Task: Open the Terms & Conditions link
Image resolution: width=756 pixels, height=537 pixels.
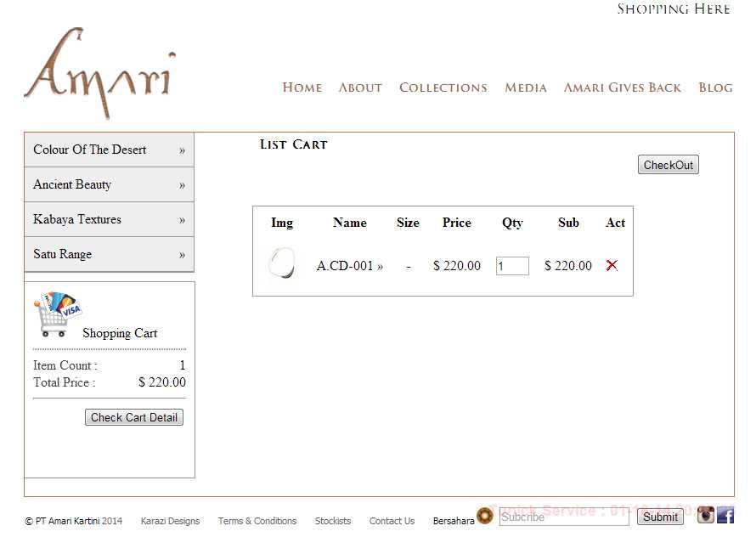Action: coord(257,521)
